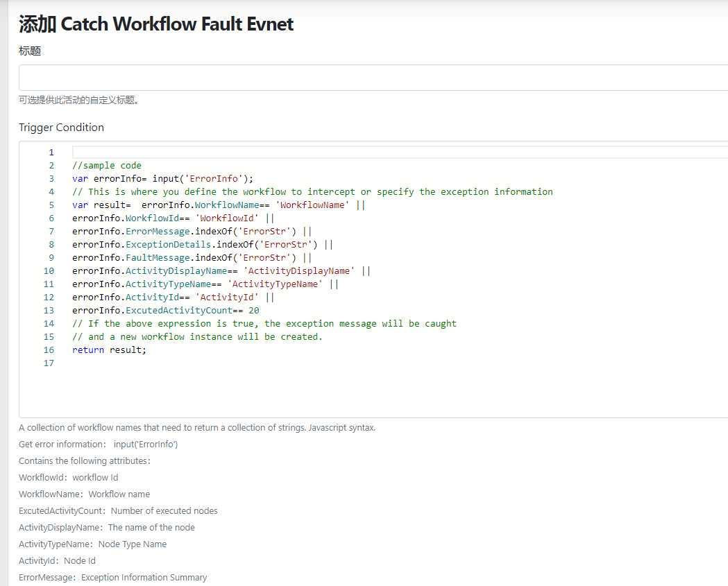Click the 'ErrorMessage: Exception Information Summary' text
The width and height of the screenshot is (728, 586).
113,578
